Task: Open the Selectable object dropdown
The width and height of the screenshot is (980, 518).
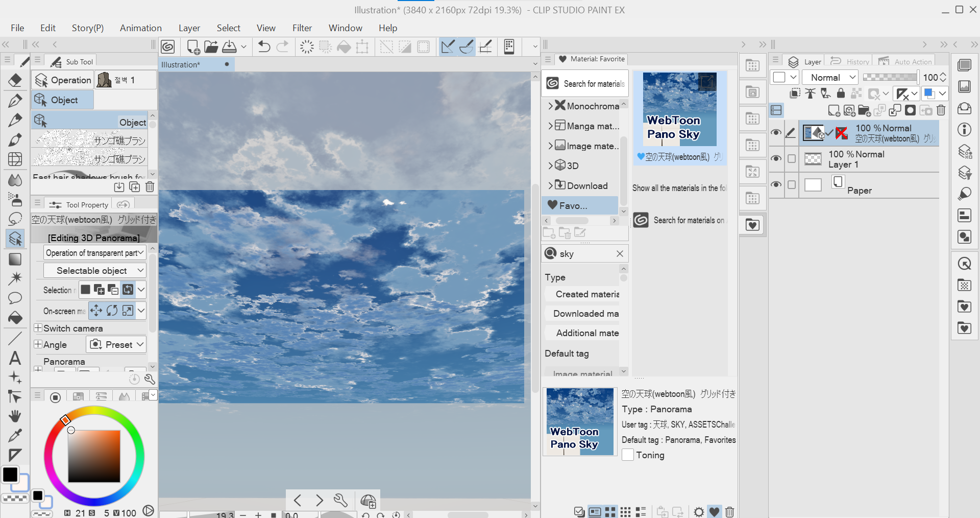Action: click(95, 270)
